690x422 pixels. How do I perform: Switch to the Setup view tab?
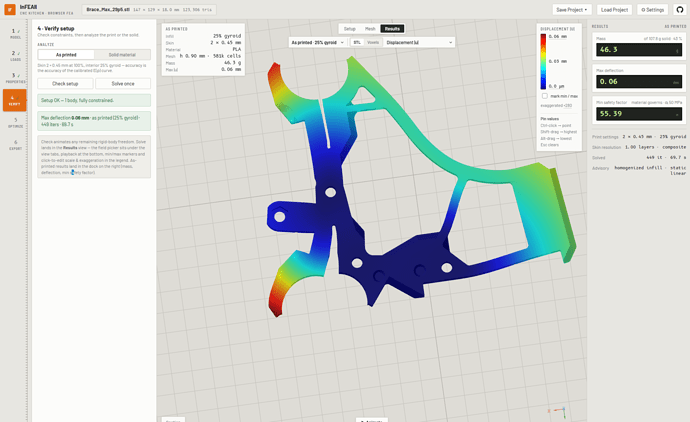coord(349,29)
